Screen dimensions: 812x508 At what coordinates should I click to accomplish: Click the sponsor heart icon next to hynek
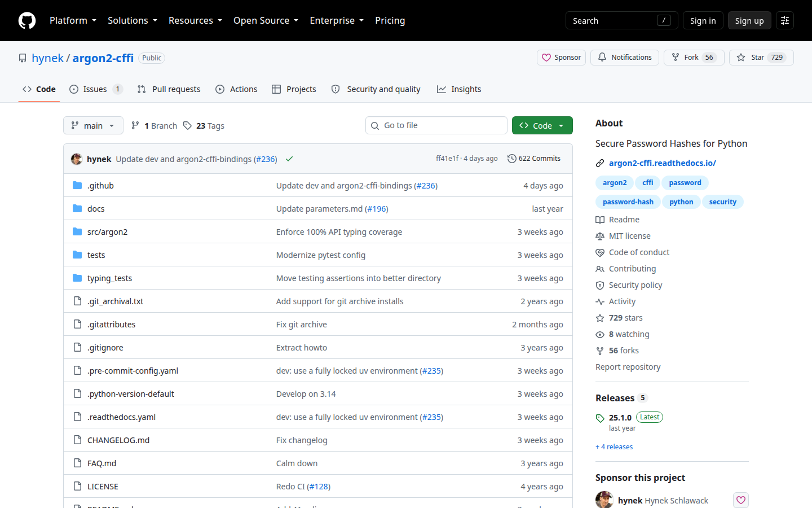(x=741, y=500)
